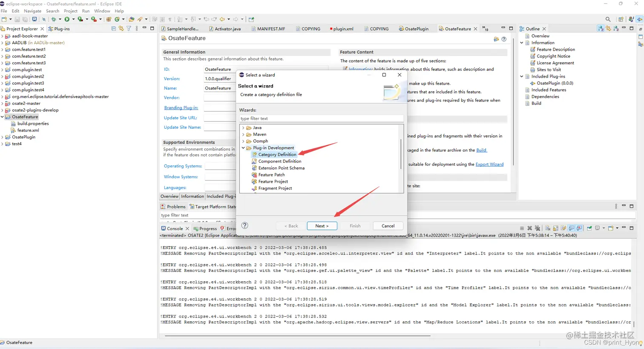Click the Export Wizard link

[489, 164]
